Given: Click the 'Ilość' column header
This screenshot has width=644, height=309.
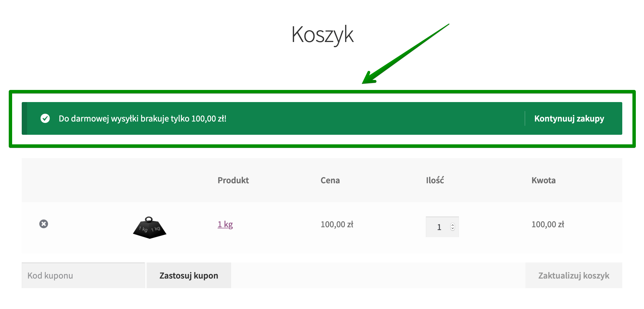Looking at the screenshot, I should coord(435,180).
